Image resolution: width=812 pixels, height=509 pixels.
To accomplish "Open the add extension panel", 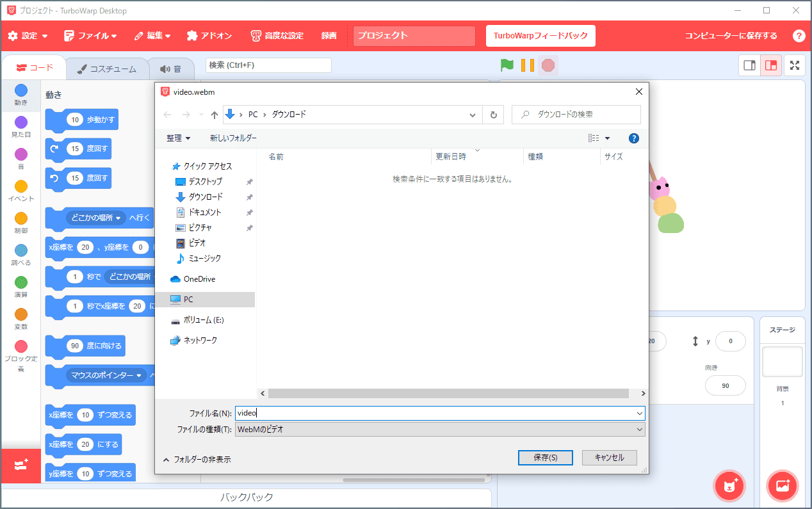I will click(x=20, y=466).
